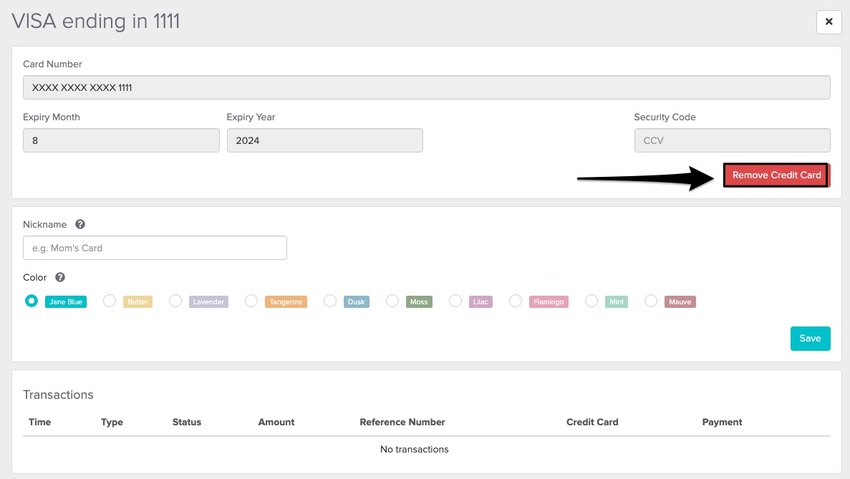Click the Nickname help question mark icon
The height and width of the screenshot is (479, 850).
point(80,225)
